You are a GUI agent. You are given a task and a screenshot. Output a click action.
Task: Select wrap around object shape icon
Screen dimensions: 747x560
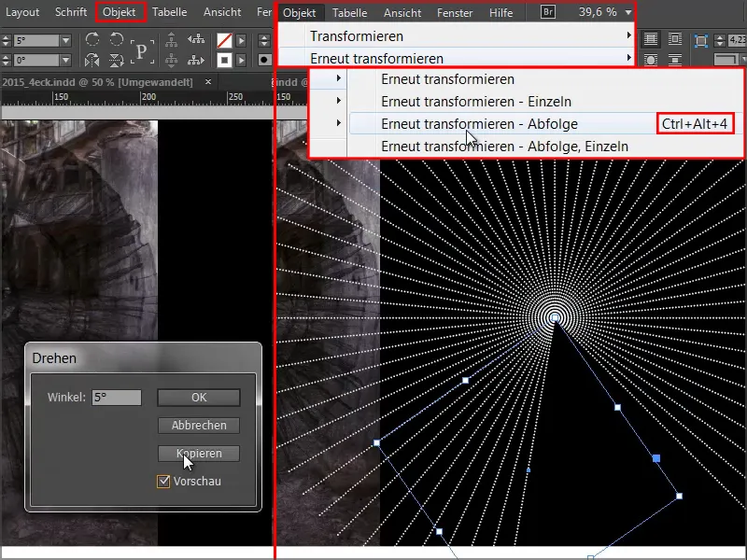pyautogui.click(x=651, y=60)
